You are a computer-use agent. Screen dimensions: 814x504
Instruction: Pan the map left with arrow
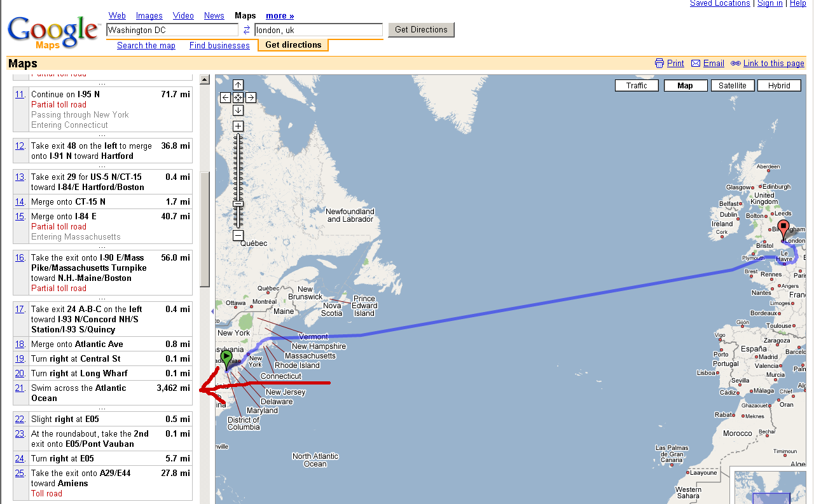(x=226, y=97)
